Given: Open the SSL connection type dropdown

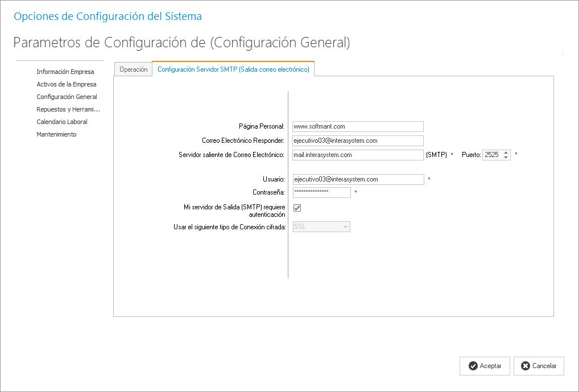Looking at the screenshot, I should (x=345, y=226).
